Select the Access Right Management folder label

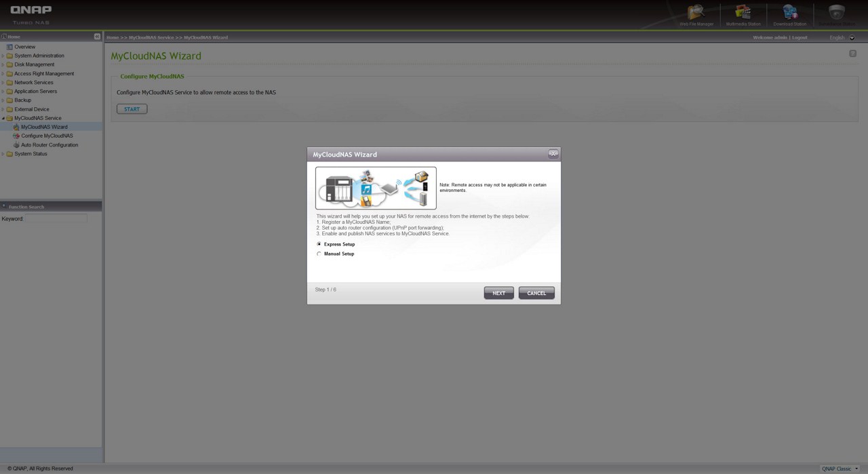[44, 73]
